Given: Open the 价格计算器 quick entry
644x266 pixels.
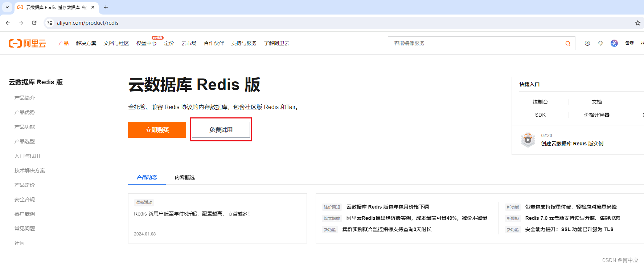Looking at the screenshot, I should click(596, 115).
